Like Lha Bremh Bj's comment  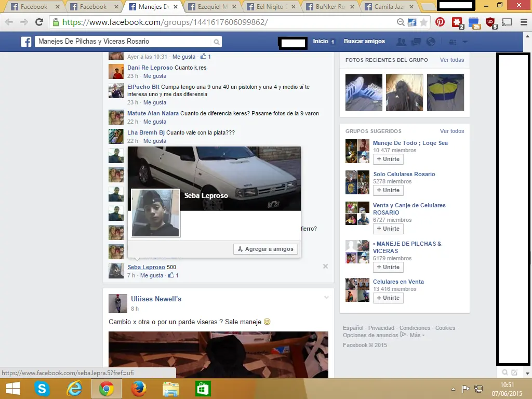click(155, 141)
